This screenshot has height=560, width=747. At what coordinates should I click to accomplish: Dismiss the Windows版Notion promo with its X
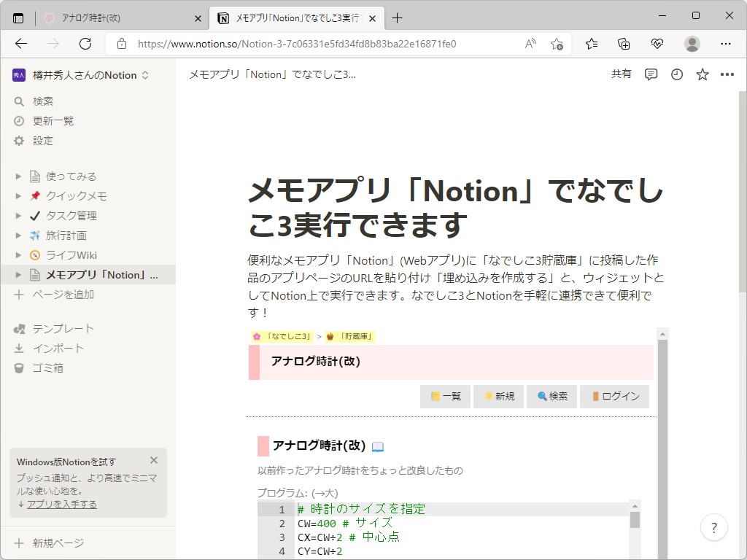pyautogui.click(x=154, y=460)
